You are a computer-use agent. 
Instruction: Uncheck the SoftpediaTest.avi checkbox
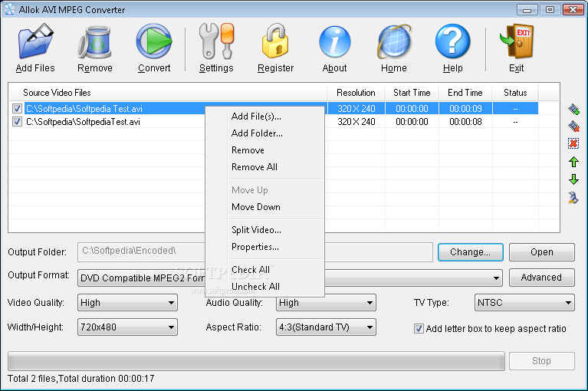point(17,121)
